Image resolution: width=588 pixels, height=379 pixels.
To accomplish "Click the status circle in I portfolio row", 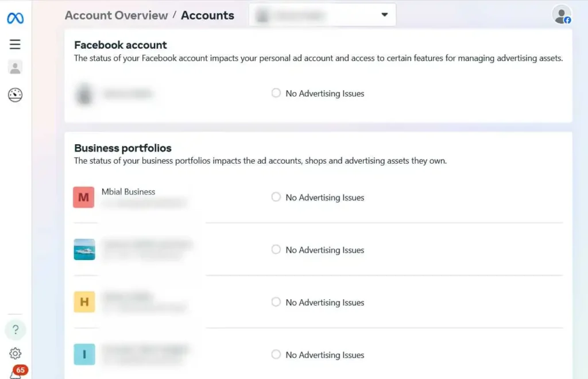I will tap(276, 354).
